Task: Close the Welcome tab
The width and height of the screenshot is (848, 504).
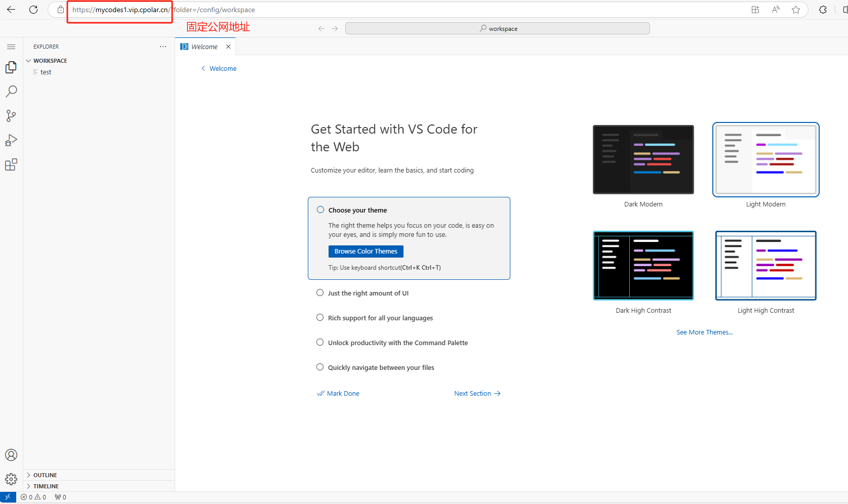Action: coord(228,47)
